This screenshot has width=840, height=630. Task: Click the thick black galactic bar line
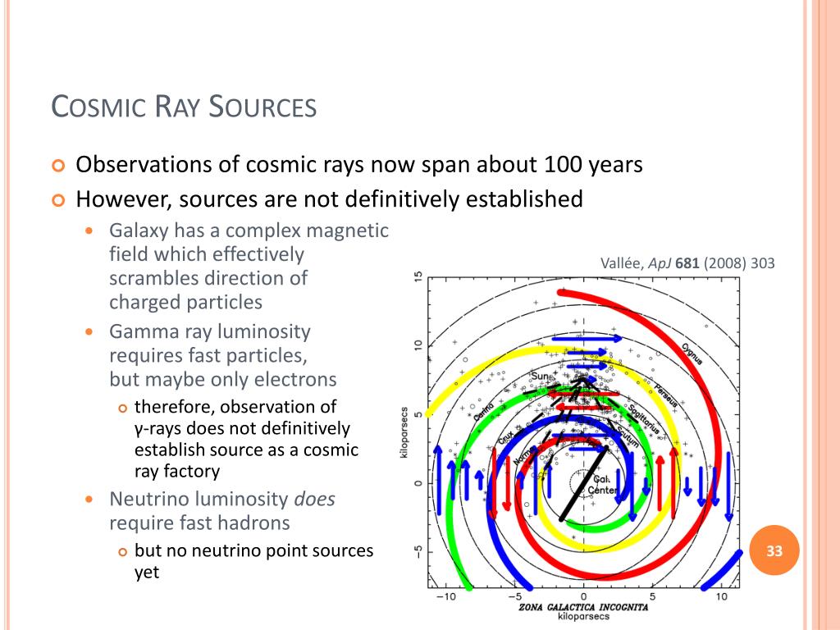click(x=584, y=482)
